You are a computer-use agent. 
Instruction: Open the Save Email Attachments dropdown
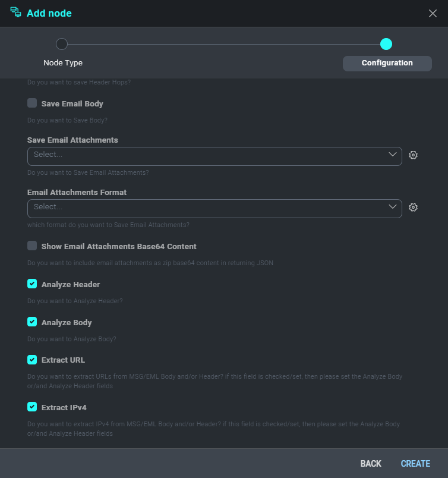[x=208, y=156]
